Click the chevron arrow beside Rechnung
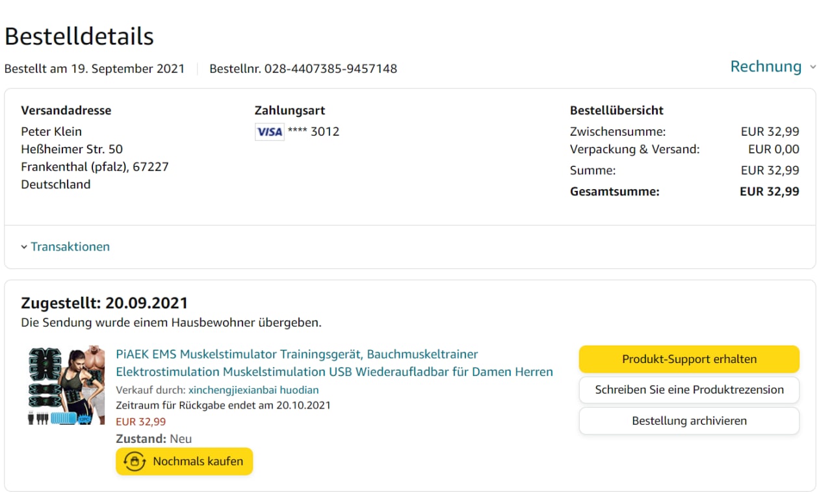 click(812, 68)
